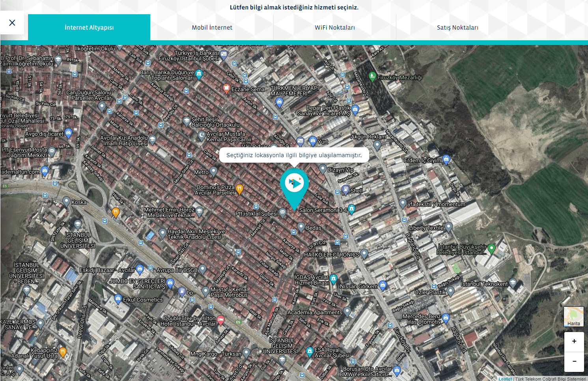Select the JUMBO EV GEREÇLERİ marker
The image size is (588, 381).
click(x=170, y=283)
